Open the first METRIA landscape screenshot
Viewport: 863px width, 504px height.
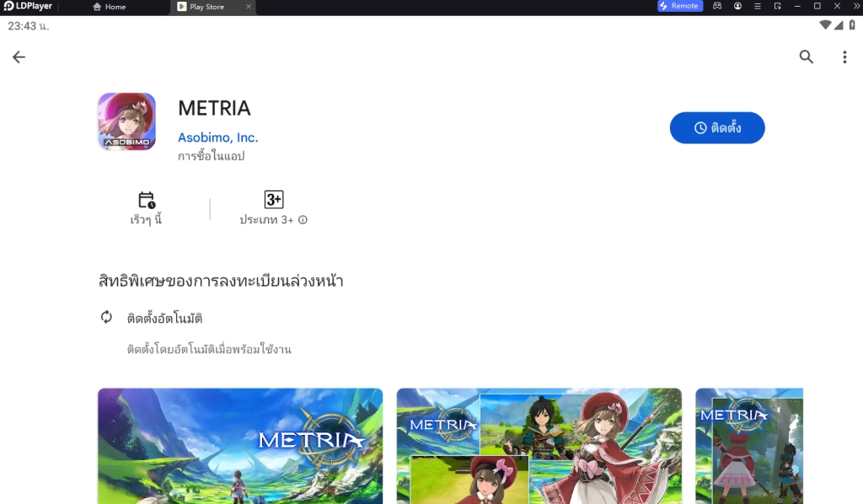click(x=239, y=446)
